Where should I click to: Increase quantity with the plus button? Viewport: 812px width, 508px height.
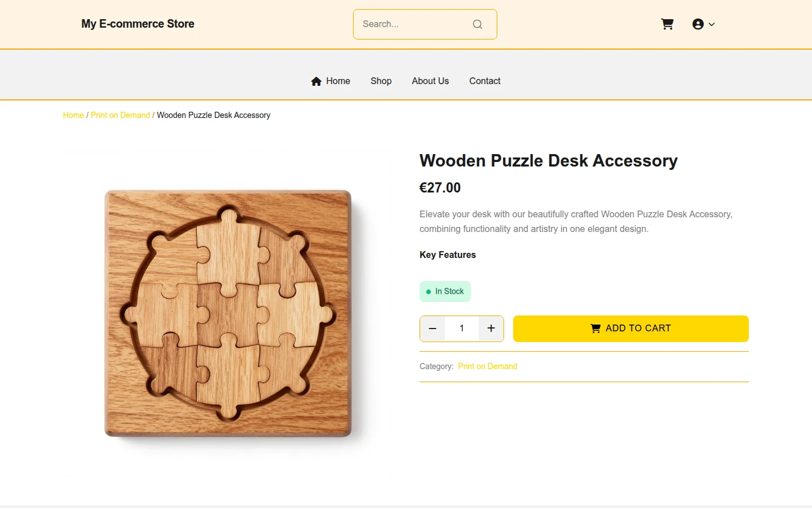(491, 329)
